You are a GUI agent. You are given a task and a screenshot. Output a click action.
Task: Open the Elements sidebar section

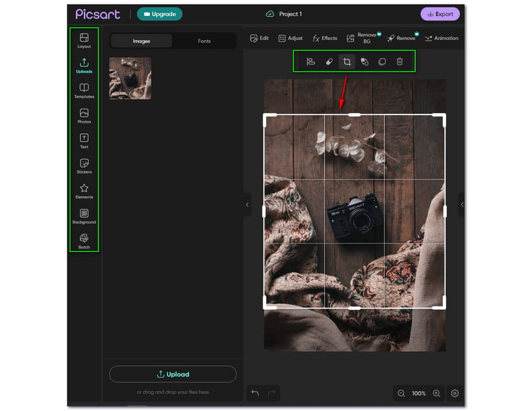pyautogui.click(x=84, y=191)
